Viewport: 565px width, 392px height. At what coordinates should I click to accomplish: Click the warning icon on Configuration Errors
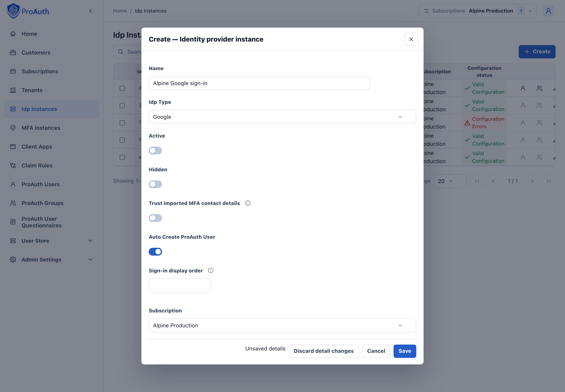point(467,122)
